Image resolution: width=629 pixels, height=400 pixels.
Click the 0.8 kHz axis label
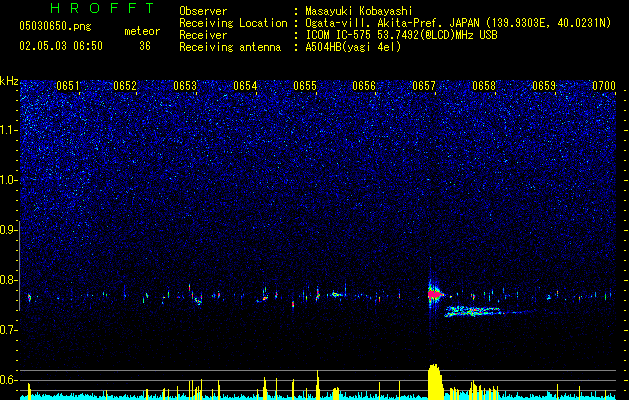pyautogui.click(x=8, y=280)
